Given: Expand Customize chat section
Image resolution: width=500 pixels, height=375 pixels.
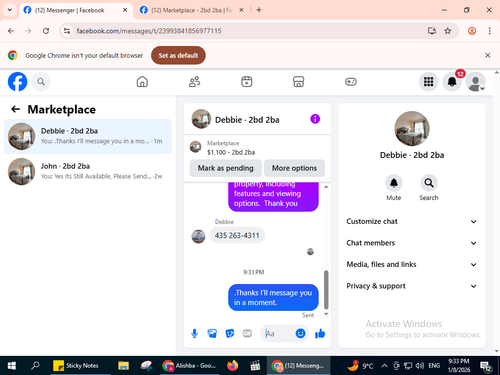Looking at the screenshot, I should (412, 222).
